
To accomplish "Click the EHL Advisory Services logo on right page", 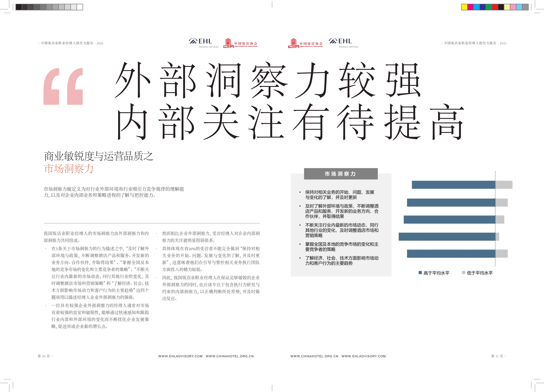I will [x=343, y=43].
